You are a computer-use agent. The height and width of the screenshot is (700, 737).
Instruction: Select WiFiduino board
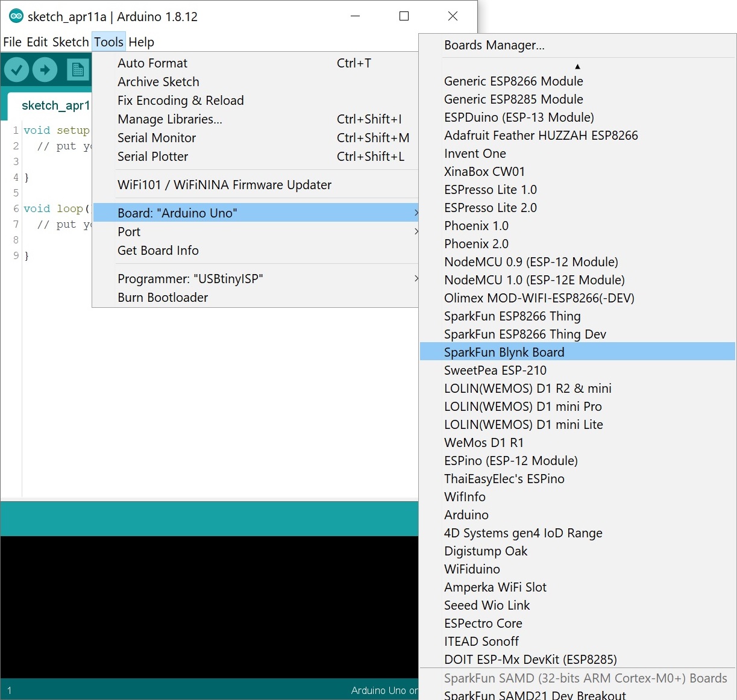tap(577, 569)
